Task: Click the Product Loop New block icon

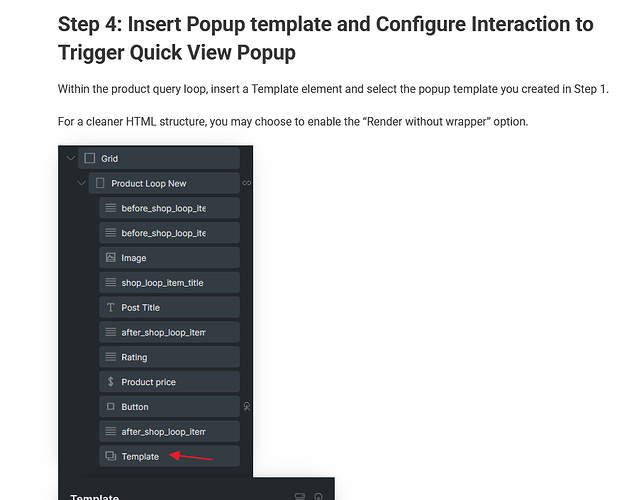Action: [x=100, y=183]
